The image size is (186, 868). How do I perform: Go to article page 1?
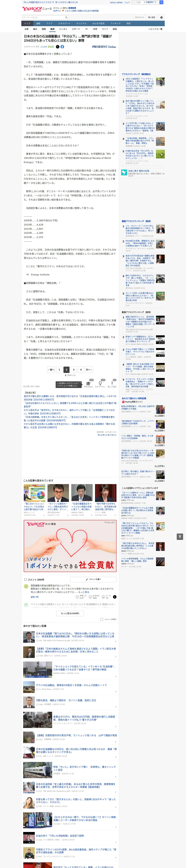[x=59, y=370]
